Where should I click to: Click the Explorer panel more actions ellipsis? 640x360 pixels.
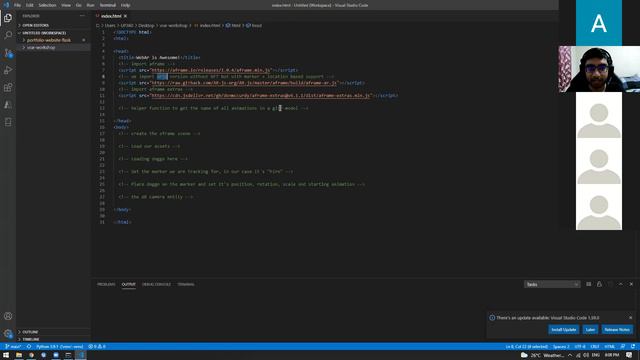coord(82,16)
